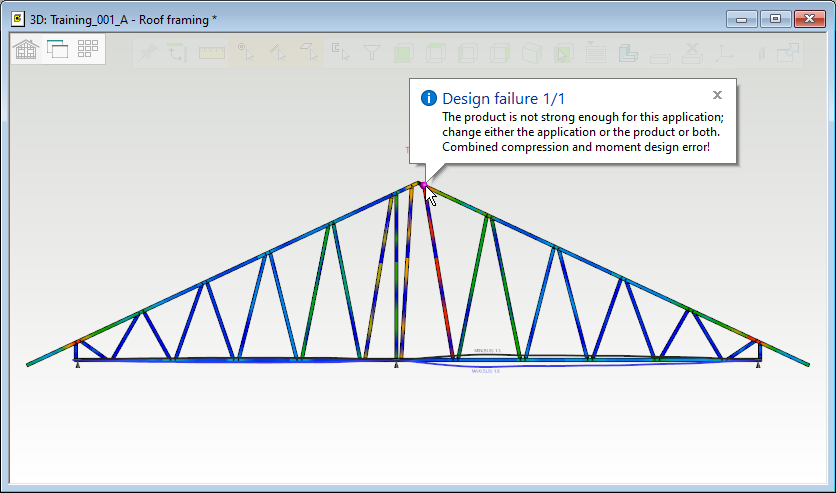Open the grid tiles view icon
The image size is (836, 493).
click(x=88, y=50)
